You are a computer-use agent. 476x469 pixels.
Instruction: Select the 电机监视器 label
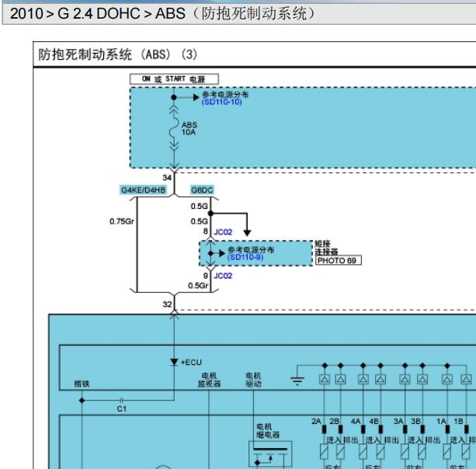coord(209,380)
